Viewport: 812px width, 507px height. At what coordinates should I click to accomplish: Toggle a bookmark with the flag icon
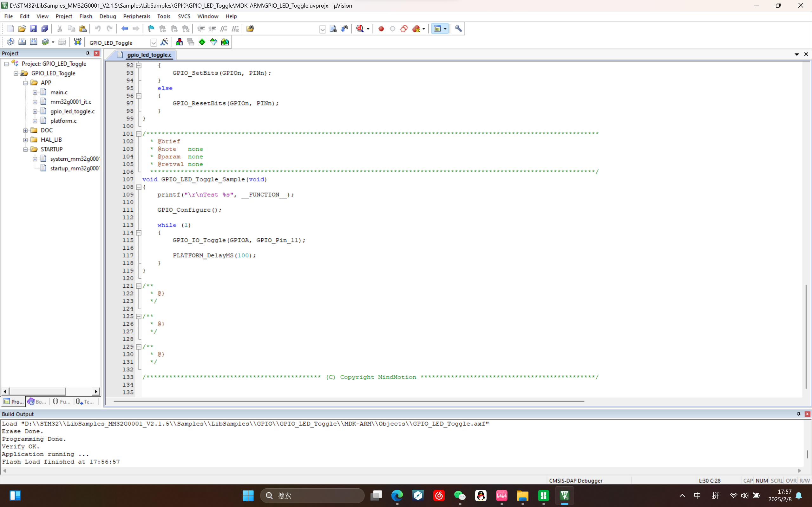151,29
